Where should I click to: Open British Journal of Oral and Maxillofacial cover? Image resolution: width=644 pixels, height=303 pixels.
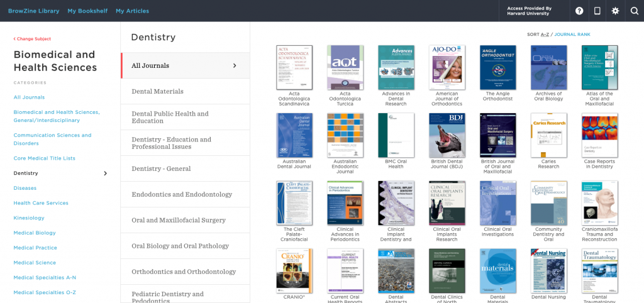click(x=498, y=136)
